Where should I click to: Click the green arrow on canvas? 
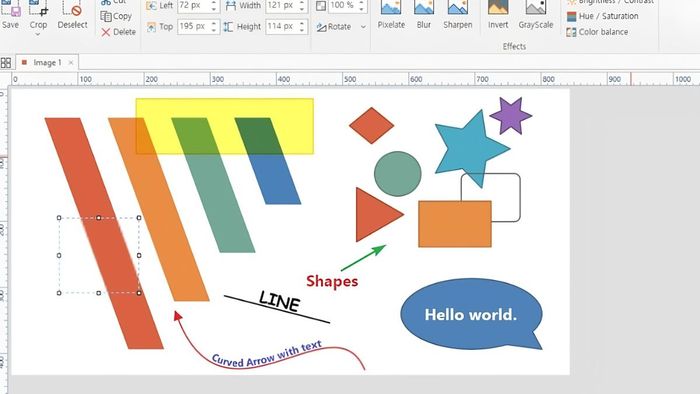point(363,258)
